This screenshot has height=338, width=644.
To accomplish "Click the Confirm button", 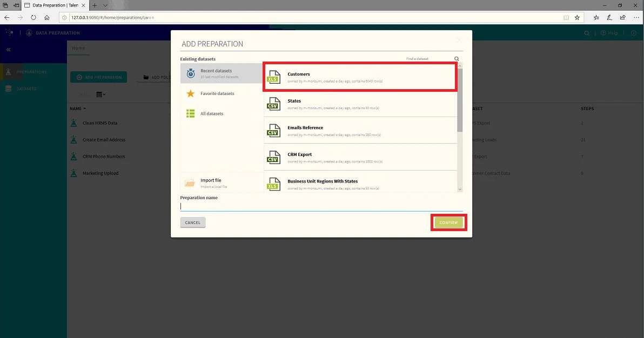I will 448,222.
